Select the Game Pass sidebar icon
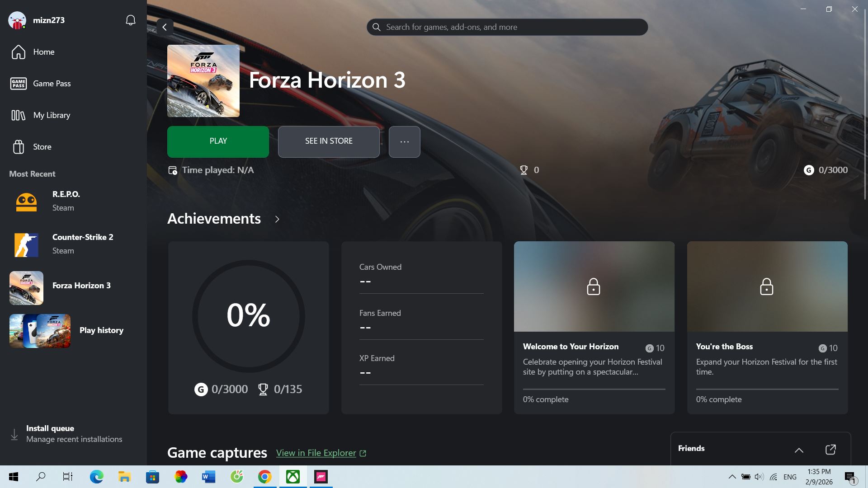Screen dimensions: 868x488 tap(18, 84)
